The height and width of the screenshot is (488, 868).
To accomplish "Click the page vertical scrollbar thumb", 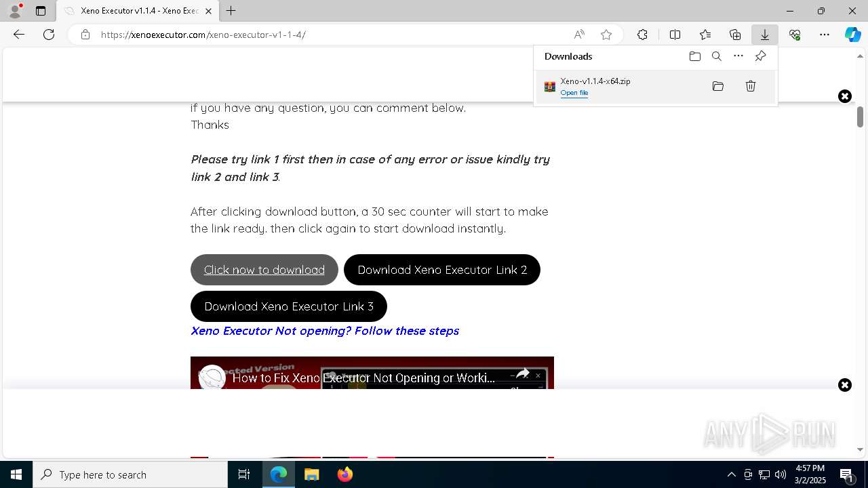I will pos(860,117).
